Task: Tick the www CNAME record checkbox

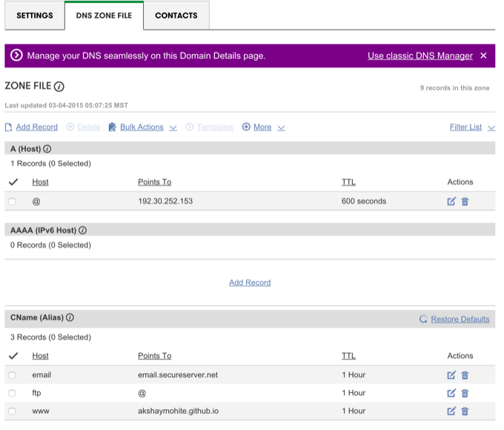Action: pos(12,411)
